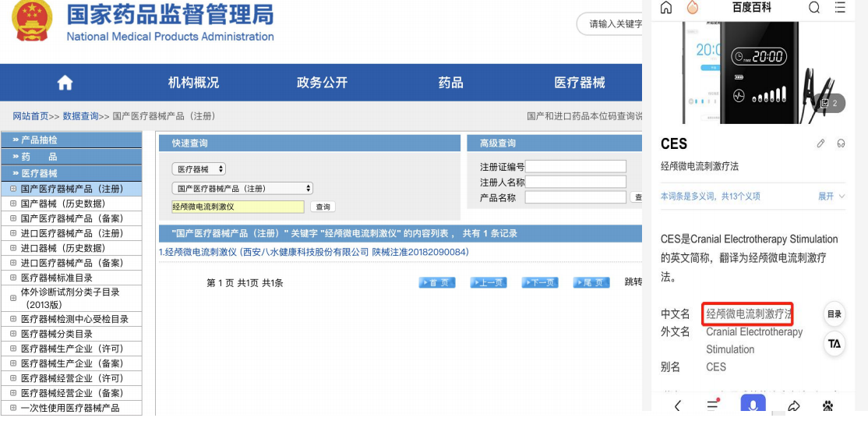Open the 经颅微电流刺激仪 search result link
The height and width of the screenshot is (425, 868).
314,252
